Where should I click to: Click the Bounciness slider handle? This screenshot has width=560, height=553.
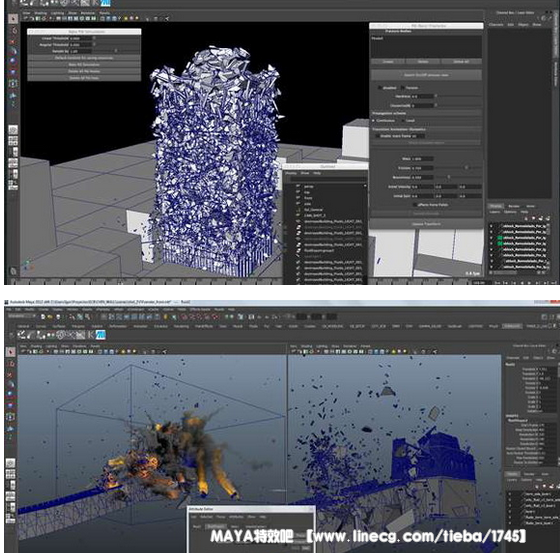click(x=449, y=177)
